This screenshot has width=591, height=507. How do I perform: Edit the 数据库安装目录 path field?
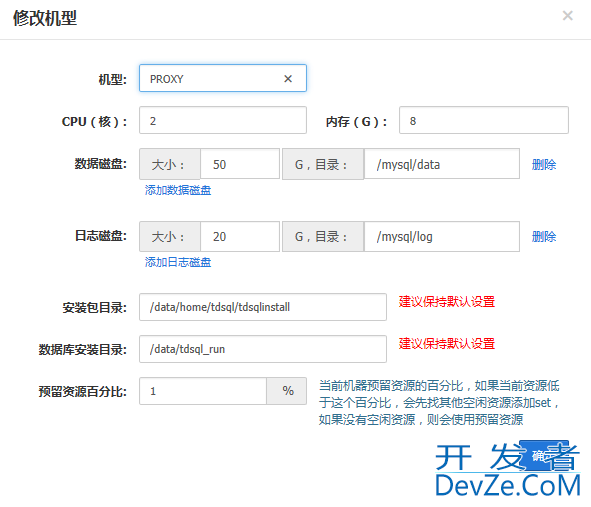pos(263,349)
